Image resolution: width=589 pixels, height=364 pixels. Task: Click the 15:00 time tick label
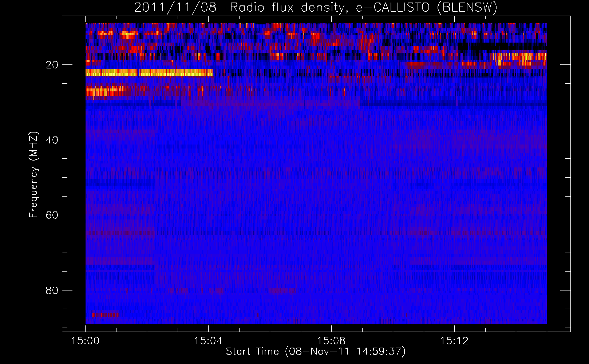tap(86, 341)
